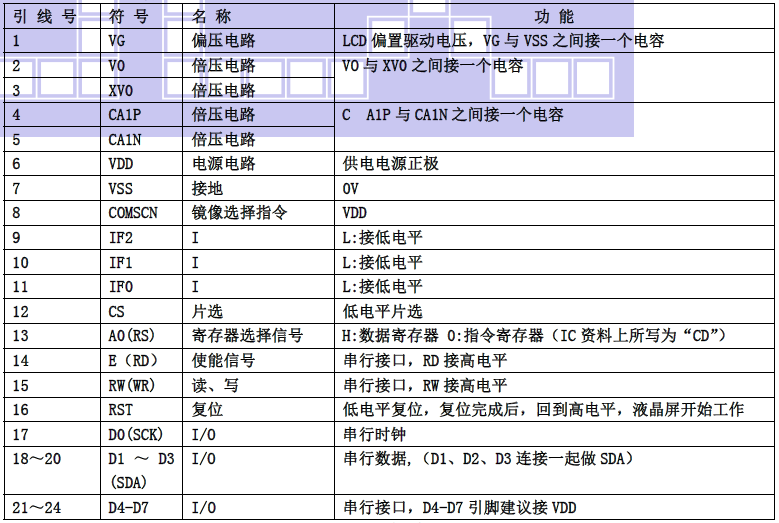779x523 pixels.
Task: Click the COMSCN symbol cell
Action: (x=133, y=213)
